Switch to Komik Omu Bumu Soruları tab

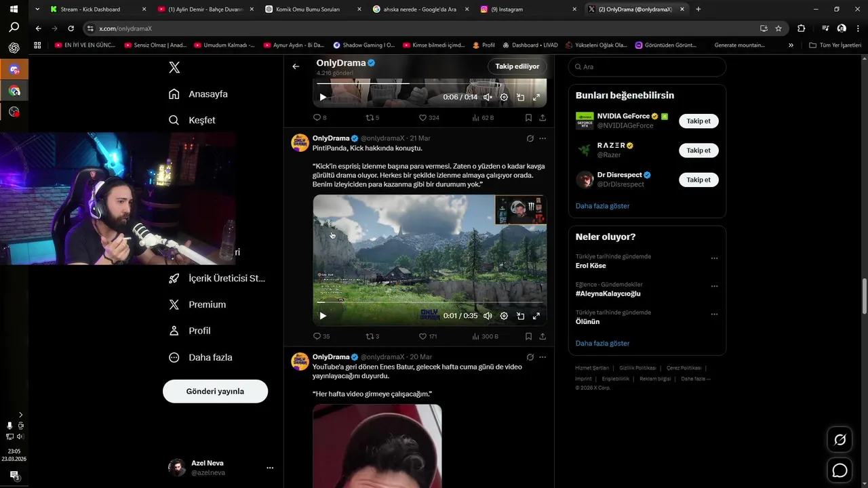[x=313, y=9]
